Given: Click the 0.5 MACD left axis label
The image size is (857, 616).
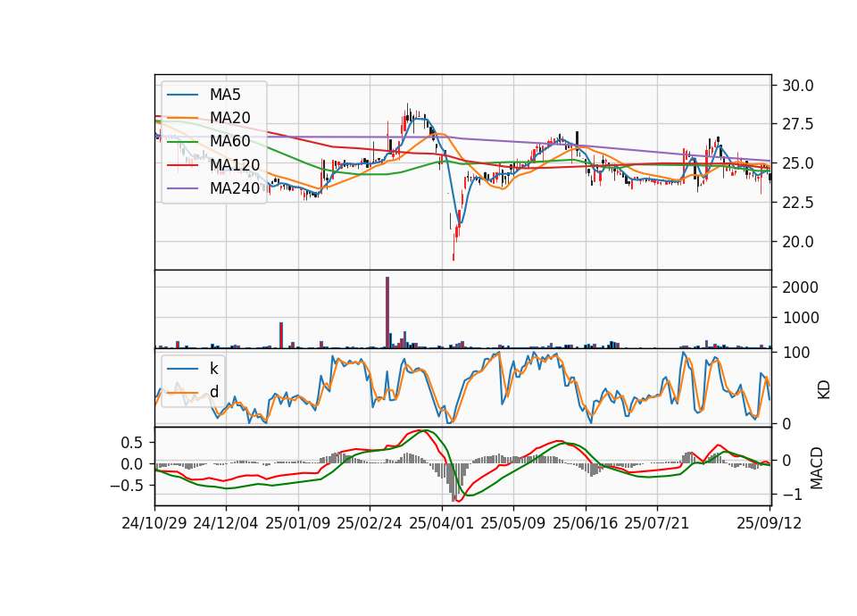Looking at the screenshot, I should tap(132, 443).
